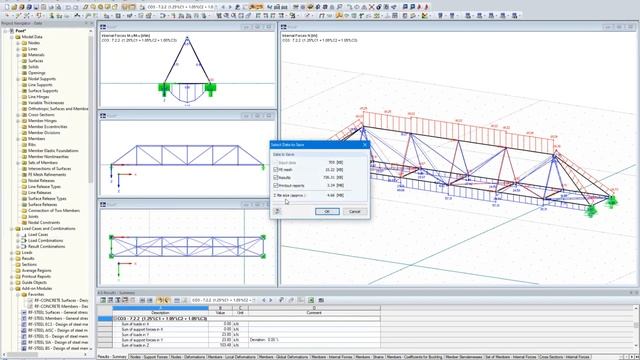Expand the Cross-Sections node

[x=18, y=115]
